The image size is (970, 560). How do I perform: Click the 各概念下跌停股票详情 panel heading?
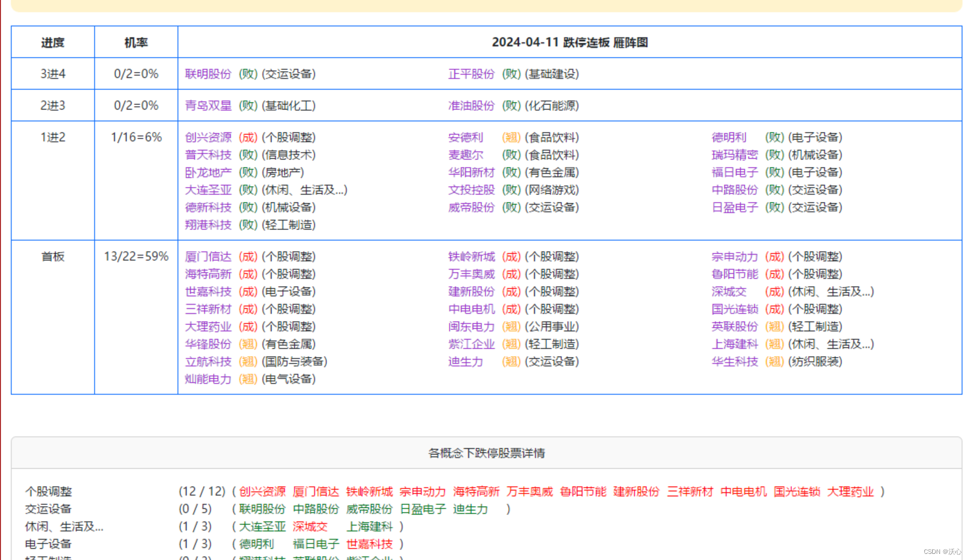(x=487, y=453)
